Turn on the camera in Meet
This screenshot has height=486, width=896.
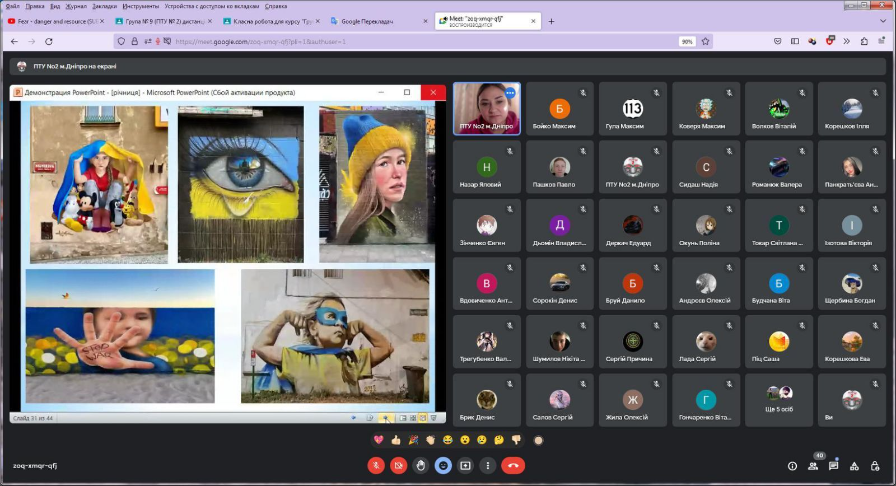398,465
